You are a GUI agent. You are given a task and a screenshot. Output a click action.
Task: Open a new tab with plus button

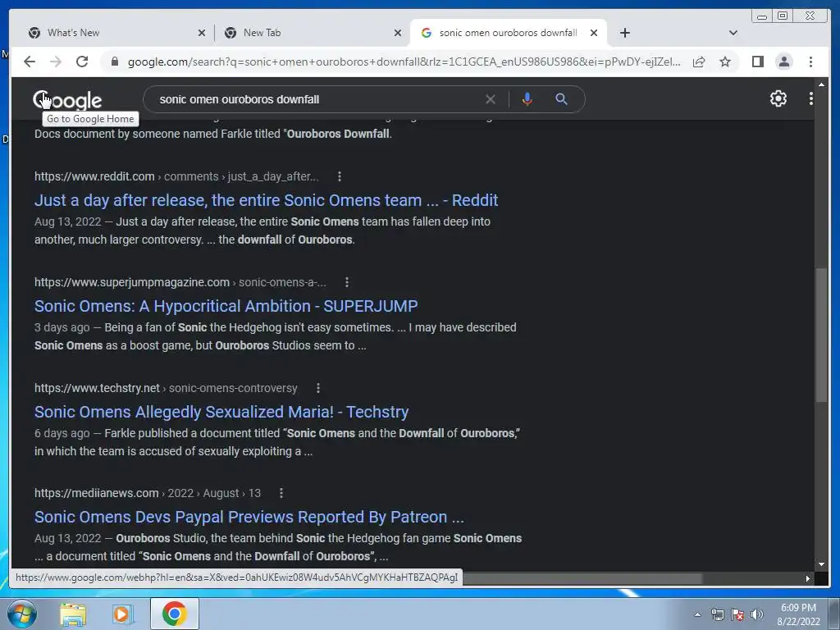[x=624, y=33]
